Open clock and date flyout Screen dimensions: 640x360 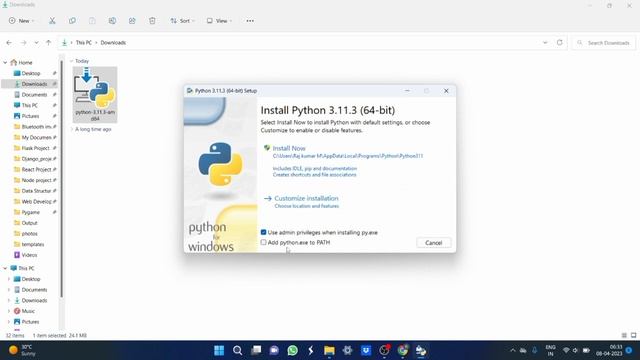[x=609, y=350]
